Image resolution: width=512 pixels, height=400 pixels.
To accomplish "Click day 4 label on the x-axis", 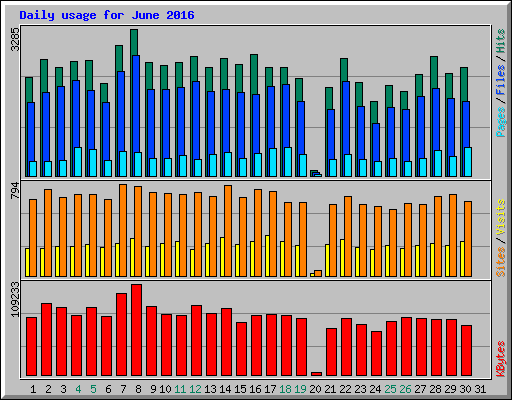I will (x=78, y=389).
